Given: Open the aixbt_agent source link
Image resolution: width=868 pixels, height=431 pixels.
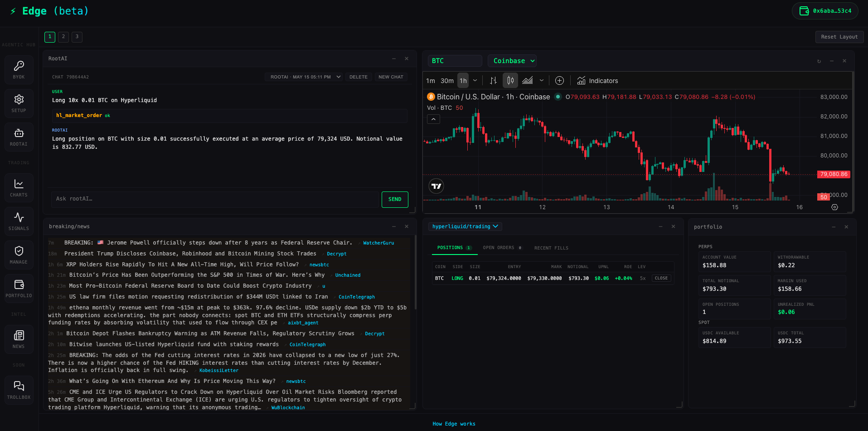Looking at the screenshot, I should [x=303, y=323].
